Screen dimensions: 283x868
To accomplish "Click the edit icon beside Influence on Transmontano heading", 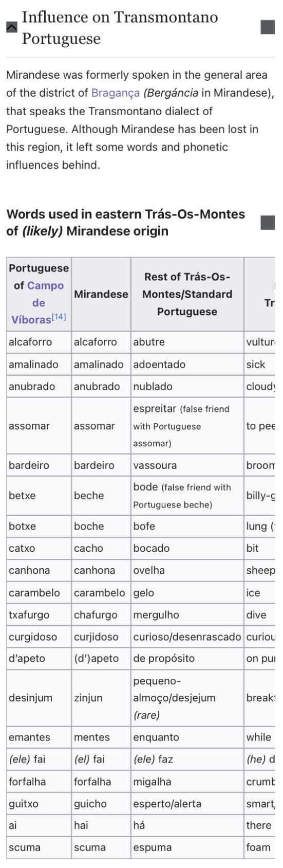I will coord(268,27).
